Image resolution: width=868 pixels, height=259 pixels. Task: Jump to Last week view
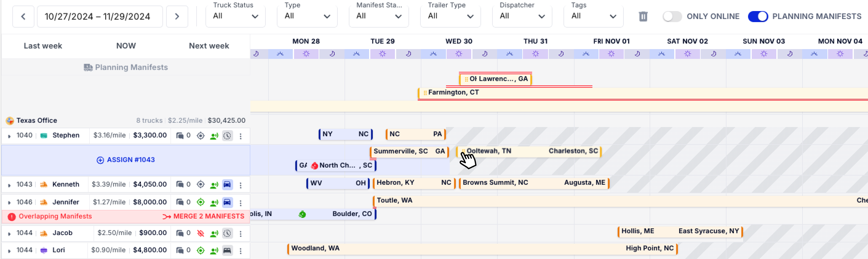point(43,46)
